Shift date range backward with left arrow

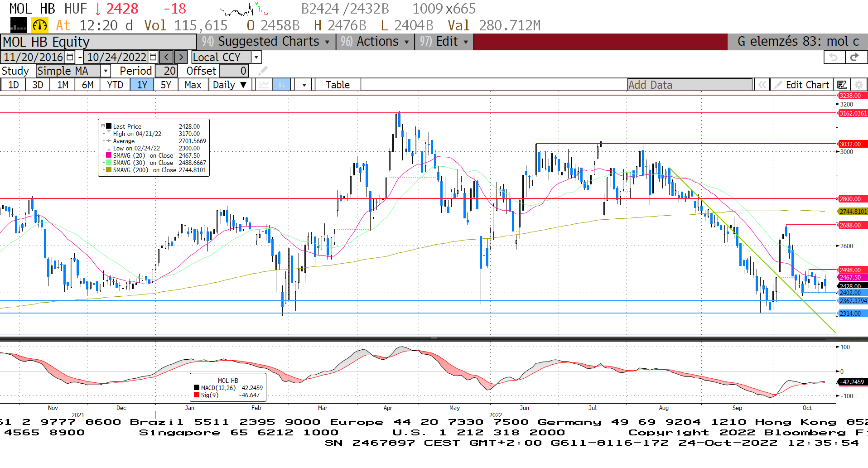(x=166, y=57)
